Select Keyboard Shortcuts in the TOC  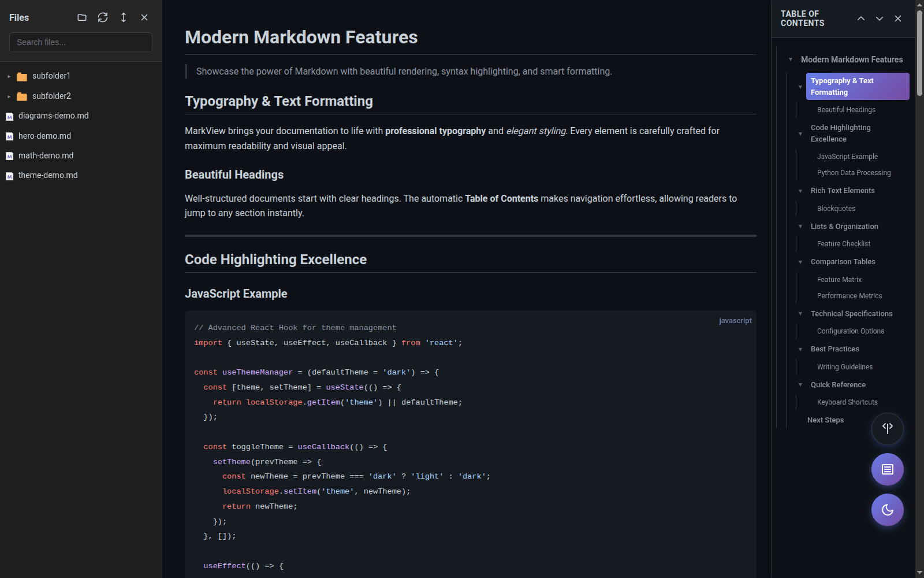coord(847,402)
